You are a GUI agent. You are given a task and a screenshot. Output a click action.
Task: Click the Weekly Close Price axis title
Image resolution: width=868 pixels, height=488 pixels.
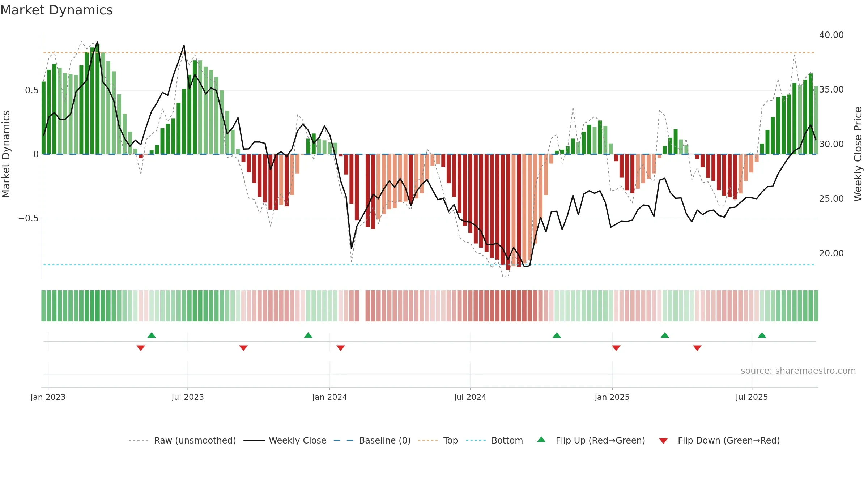[858, 154]
